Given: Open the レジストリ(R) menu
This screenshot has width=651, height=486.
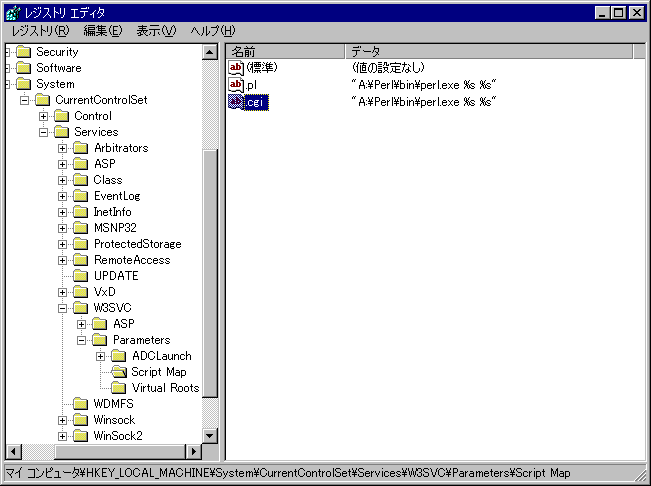Looking at the screenshot, I should (40, 31).
